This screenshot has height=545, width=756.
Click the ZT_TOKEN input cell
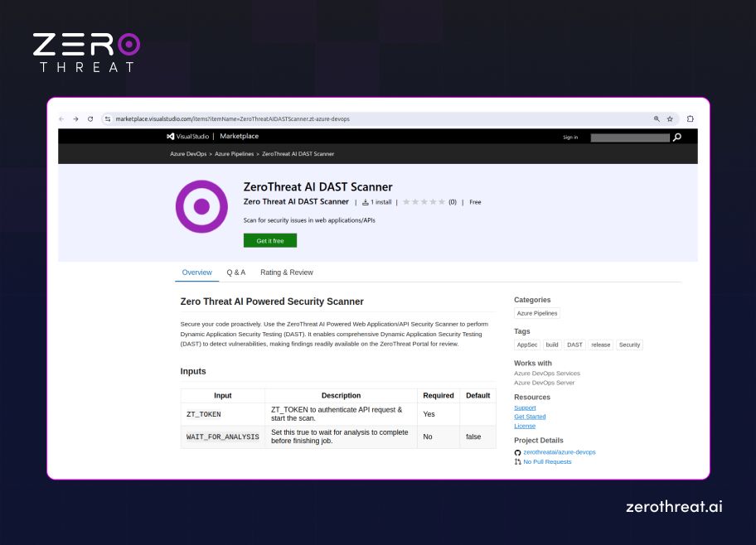pyautogui.click(x=223, y=414)
